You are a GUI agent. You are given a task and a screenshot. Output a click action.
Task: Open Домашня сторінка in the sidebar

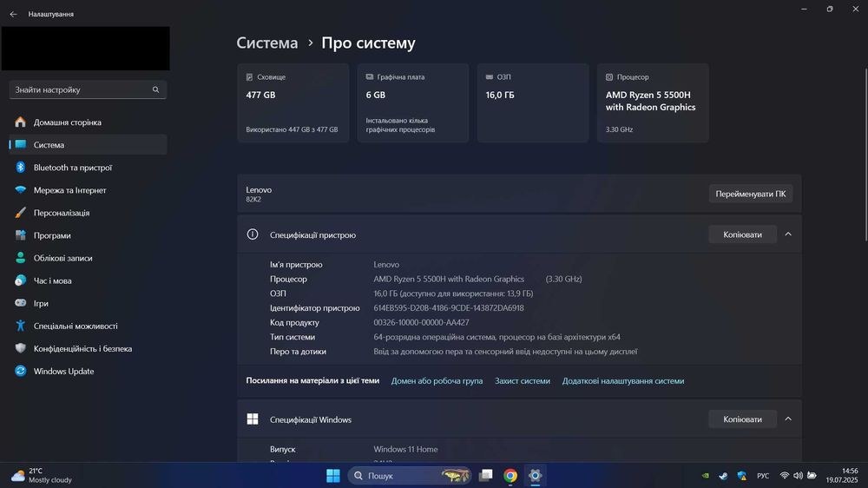(x=88, y=122)
